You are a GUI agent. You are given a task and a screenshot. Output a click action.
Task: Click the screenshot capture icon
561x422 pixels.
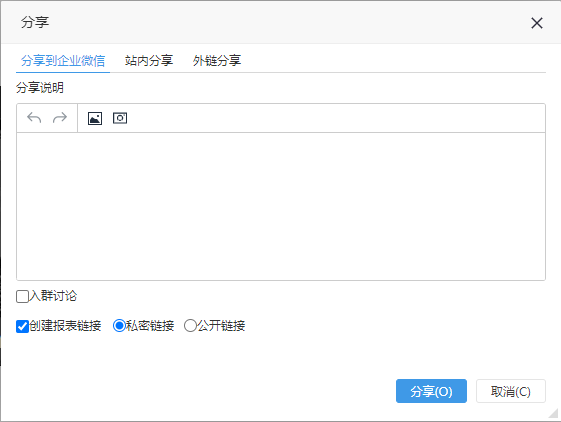point(120,118)
